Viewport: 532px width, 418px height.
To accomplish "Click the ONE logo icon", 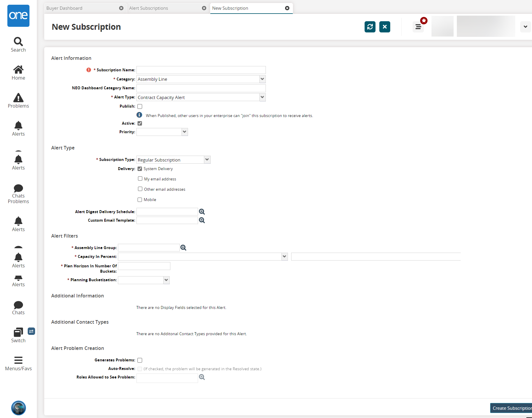I will (x=18, y=16).
